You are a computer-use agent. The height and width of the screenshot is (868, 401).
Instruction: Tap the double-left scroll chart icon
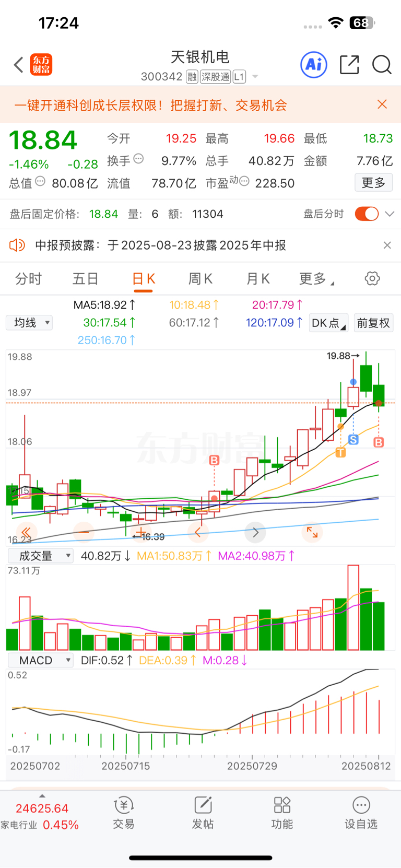click(x=26, y=532)
